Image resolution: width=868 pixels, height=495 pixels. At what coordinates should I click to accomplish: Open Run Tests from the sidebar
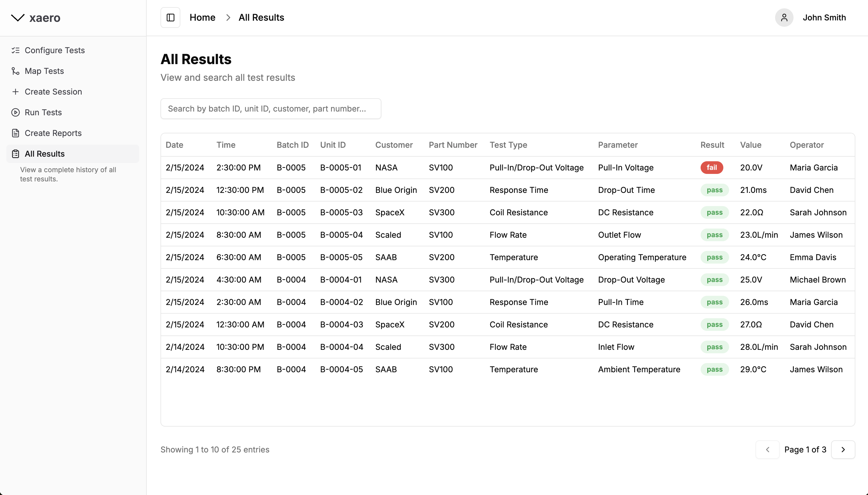point(43,112)
